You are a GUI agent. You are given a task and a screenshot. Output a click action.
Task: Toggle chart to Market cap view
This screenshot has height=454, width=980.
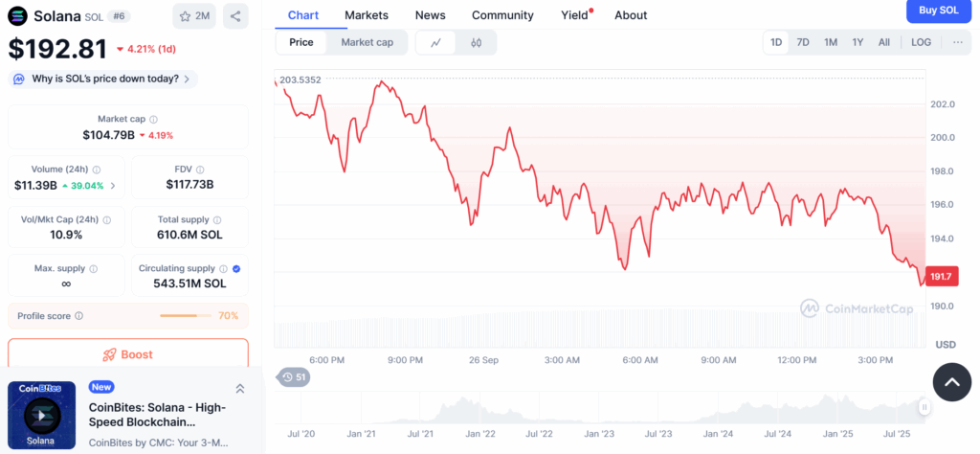click(367, 42)
